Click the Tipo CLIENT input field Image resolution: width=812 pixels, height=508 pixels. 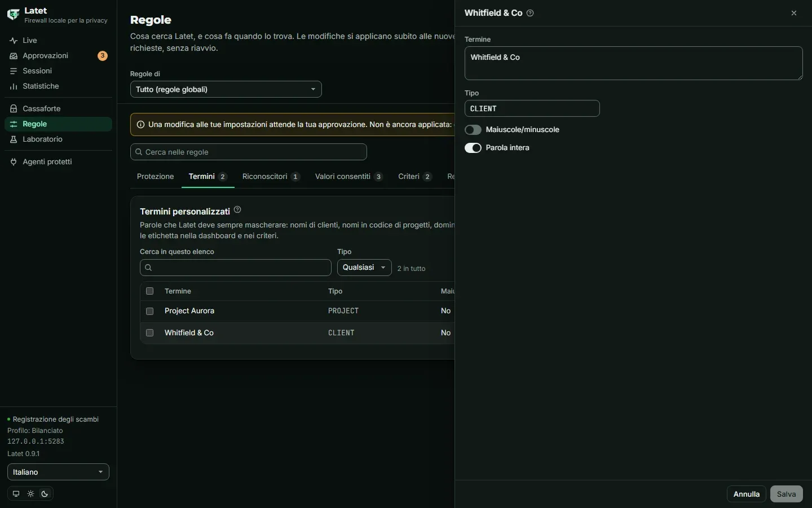(532, 108)
